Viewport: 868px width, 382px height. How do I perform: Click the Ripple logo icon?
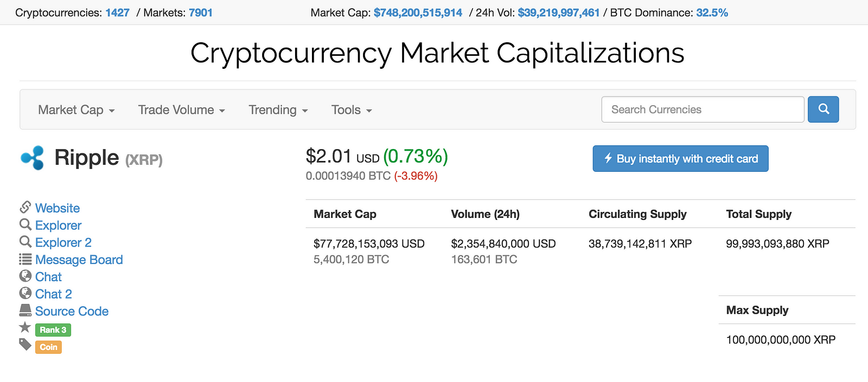(33, 158)
